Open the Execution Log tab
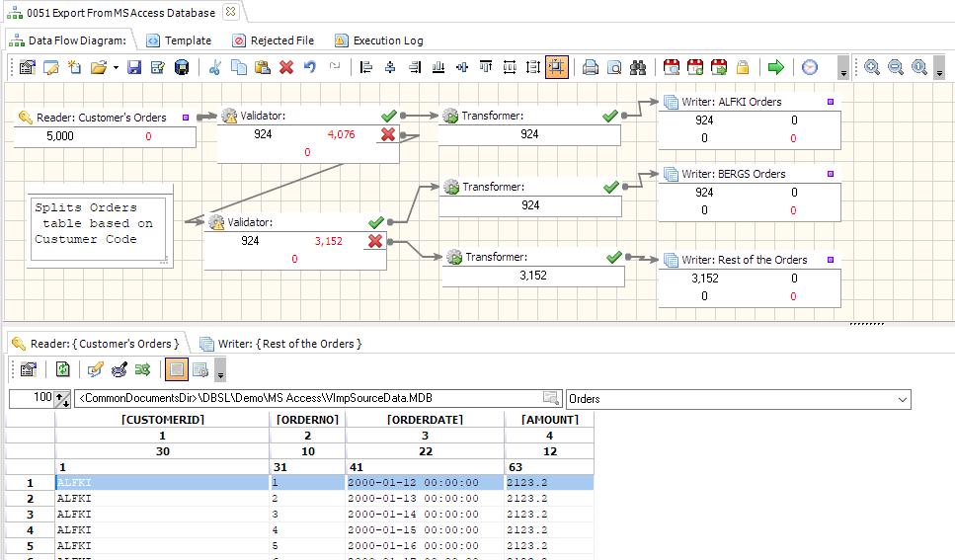 point(379,40)
